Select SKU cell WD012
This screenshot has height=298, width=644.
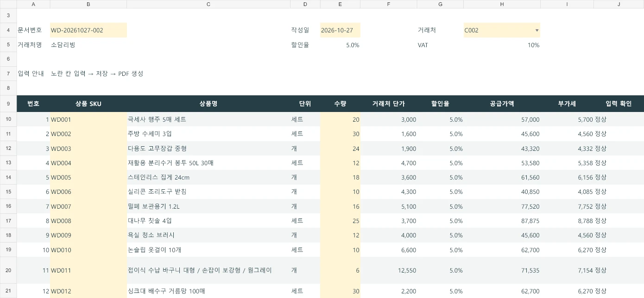(x=88, y=291)
